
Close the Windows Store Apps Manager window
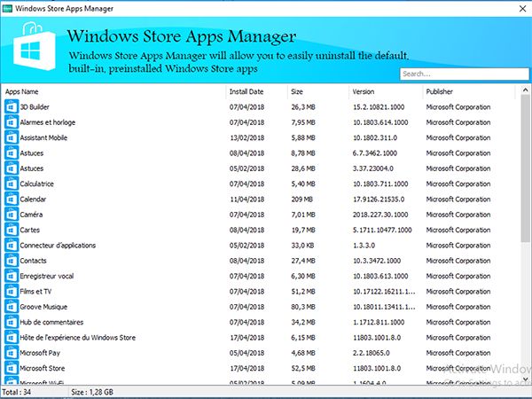point(522,9)
